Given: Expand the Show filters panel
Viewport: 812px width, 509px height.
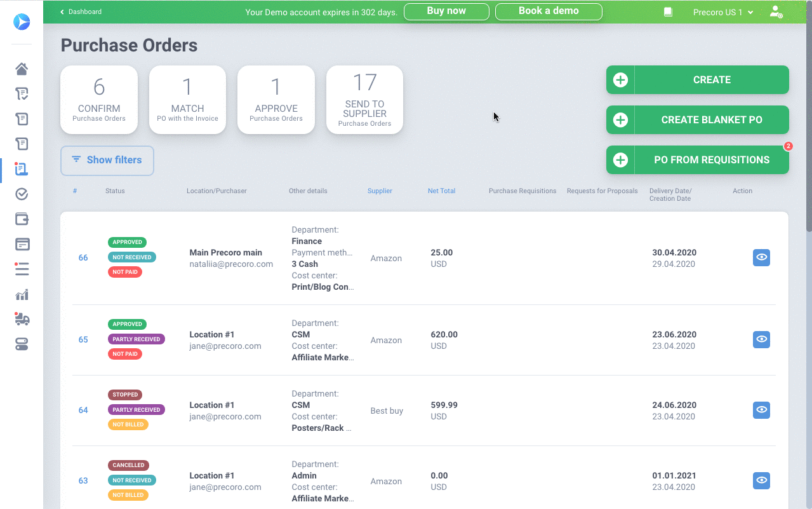Looking at the screenshot, I should [107, 160].
